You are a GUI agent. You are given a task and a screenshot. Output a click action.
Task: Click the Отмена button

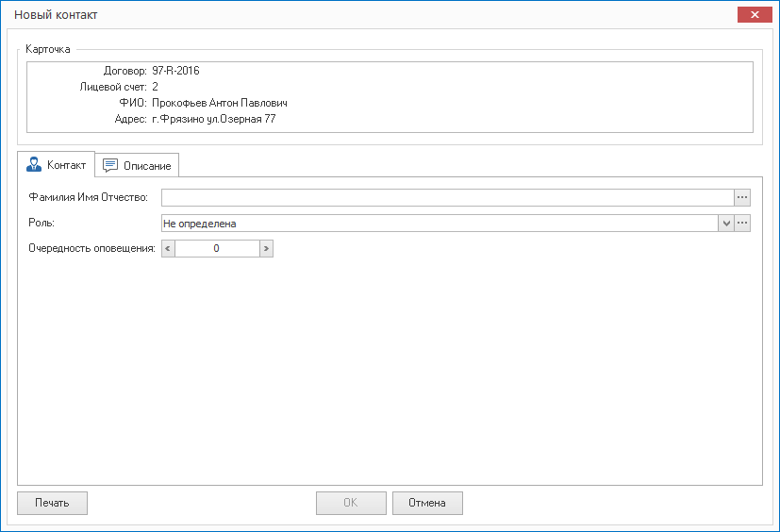point(427,503)
